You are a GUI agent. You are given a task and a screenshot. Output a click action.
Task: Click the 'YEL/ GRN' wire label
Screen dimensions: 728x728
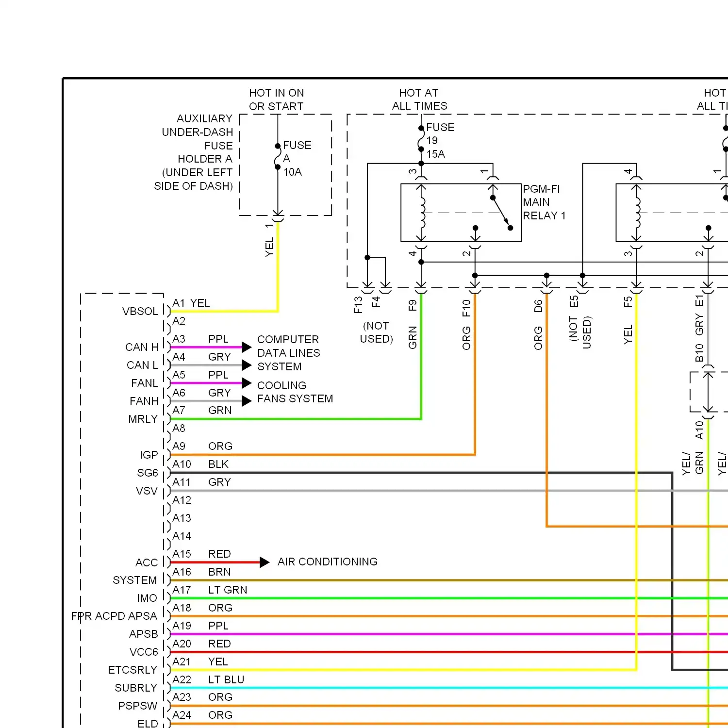tap(693, 463)
